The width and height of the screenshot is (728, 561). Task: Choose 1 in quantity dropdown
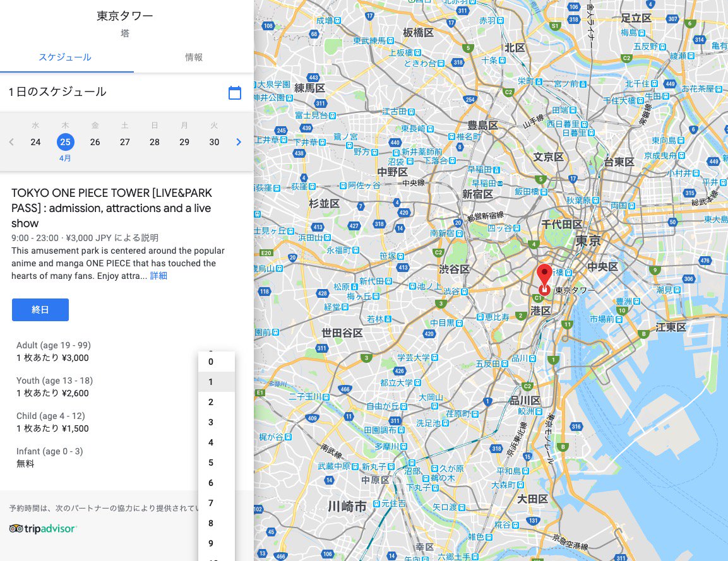pos(217,382)
